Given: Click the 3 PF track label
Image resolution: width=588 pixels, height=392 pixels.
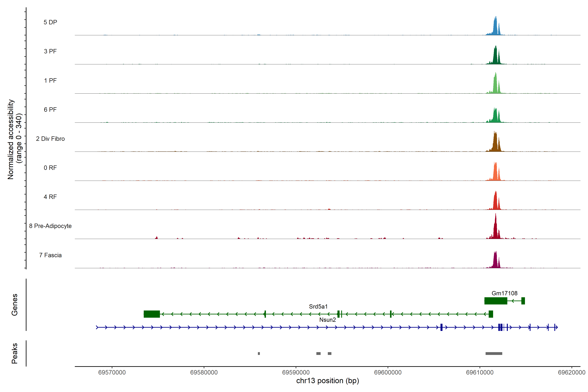Looking at the screenshot, I should [x=50, y=51].
